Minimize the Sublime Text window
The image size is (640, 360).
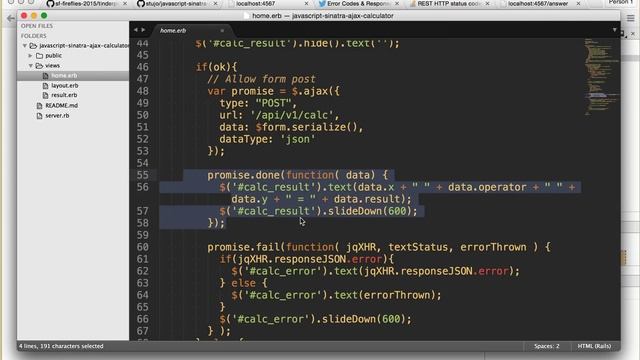pos(34,16)
